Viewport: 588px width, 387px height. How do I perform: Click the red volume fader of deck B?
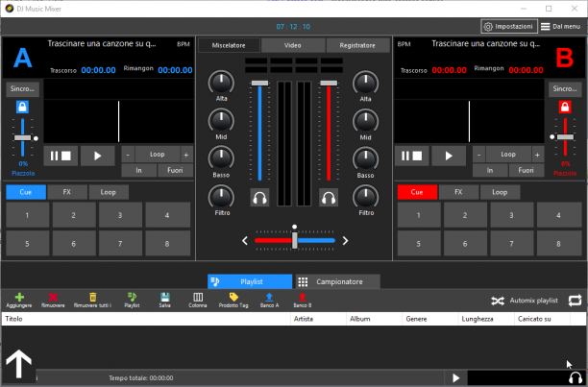point(329,132)
